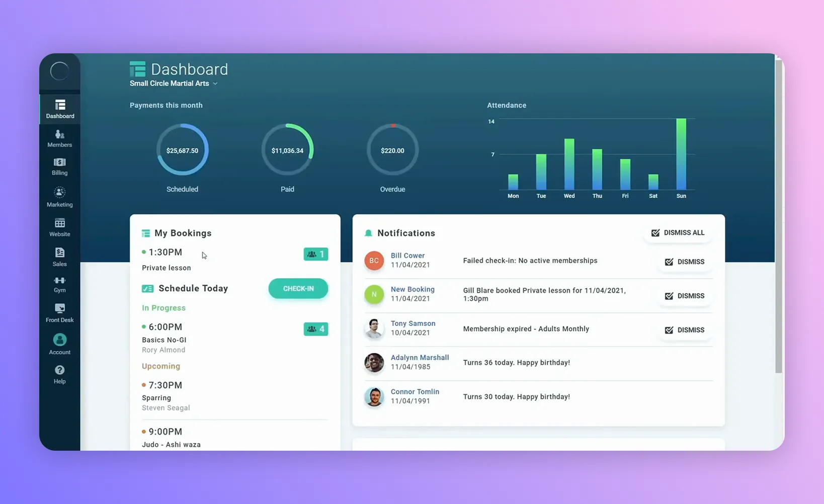Click the My Bookings list icon
Viewport: 824px width, 504px height.
pyautogui.click(x=145, y=233)
